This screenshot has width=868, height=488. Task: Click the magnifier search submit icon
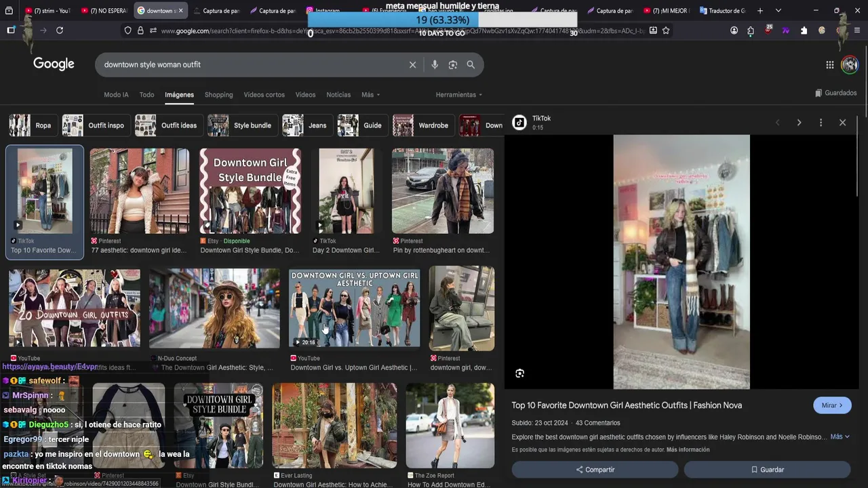pyautogui.click(x=471, y=64)
